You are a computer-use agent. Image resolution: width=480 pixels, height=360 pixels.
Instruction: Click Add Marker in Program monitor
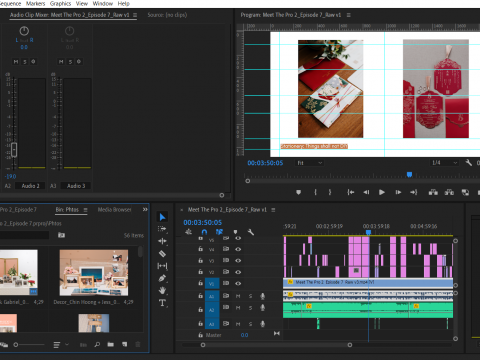(299, 192)
